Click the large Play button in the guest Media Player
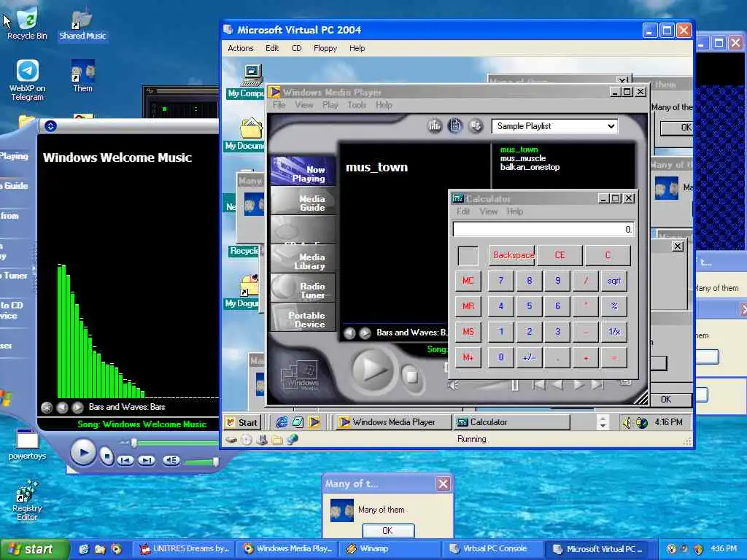Viewport: 747px width, 560px height. point(372,369)
